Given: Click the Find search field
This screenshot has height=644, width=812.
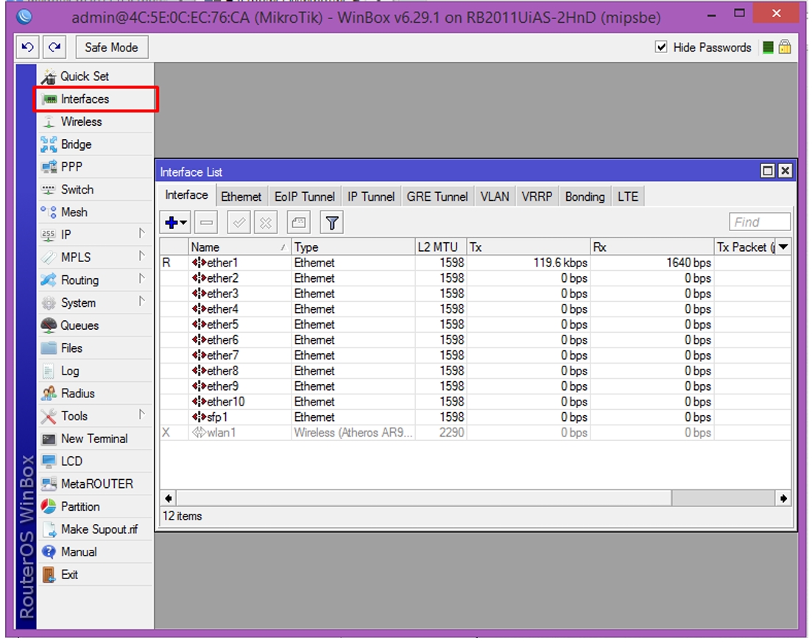Looking at the screenshot, I should click(x=760, y=222).
